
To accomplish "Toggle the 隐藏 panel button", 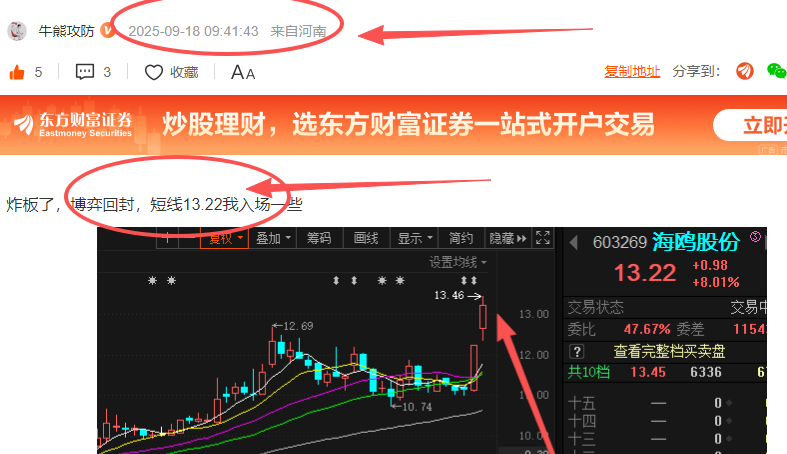I will [507, 238].
